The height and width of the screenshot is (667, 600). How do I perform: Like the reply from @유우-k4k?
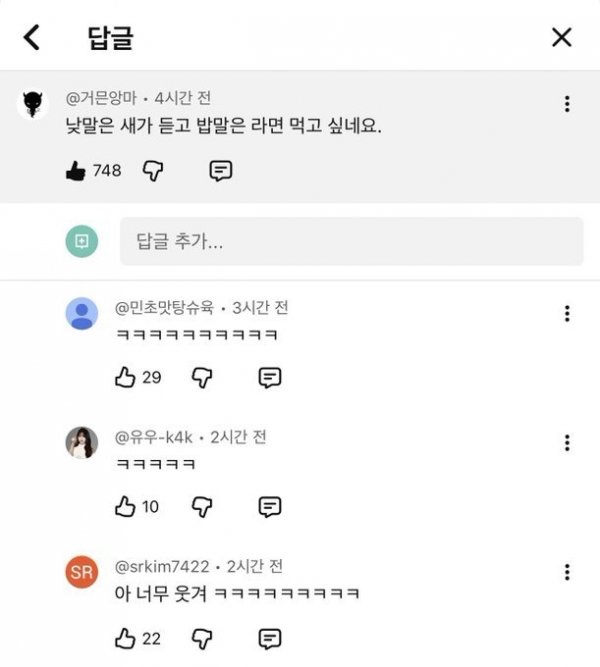click(x=125, y=507)
